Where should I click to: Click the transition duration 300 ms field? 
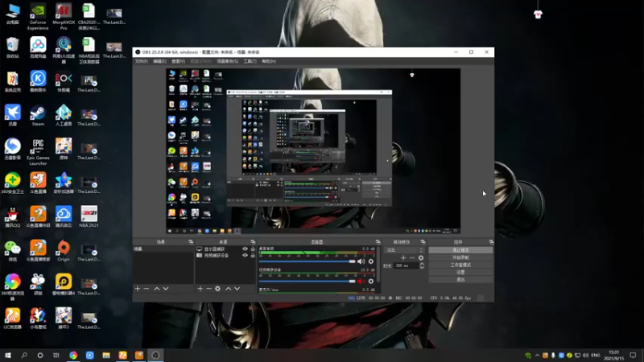pyautogui.click(x=407, y=265)
